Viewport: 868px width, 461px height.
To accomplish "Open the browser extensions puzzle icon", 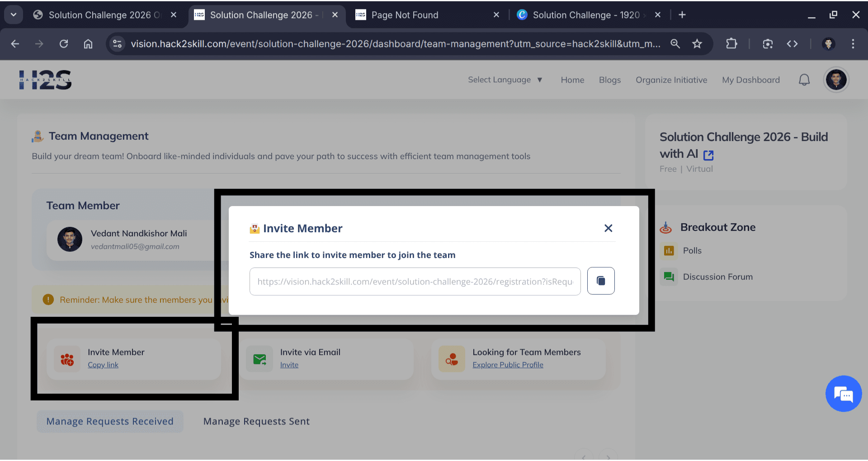I will tap(731, 44).
